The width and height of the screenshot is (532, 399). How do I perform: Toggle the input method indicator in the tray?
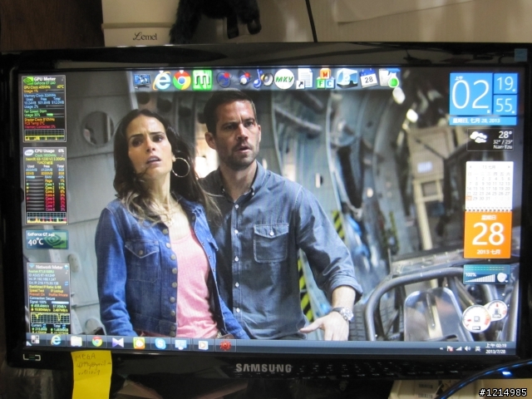tap(476, 349)
